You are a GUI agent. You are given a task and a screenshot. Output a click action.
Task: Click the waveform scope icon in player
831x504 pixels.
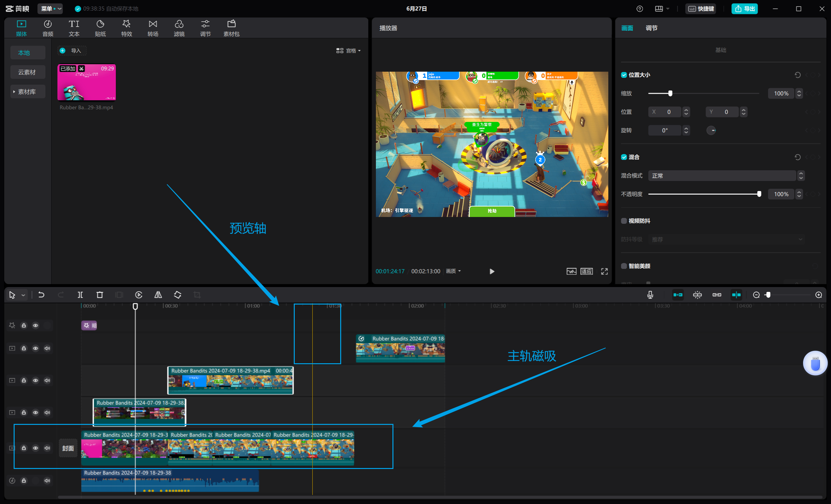pyautogui.click(x=571, y=271)
